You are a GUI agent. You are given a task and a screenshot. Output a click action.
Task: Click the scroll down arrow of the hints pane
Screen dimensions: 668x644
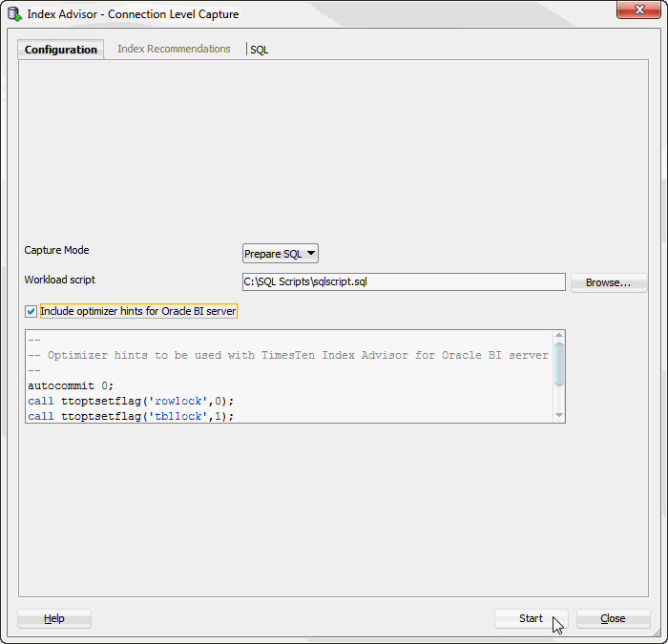click(559, 415)
